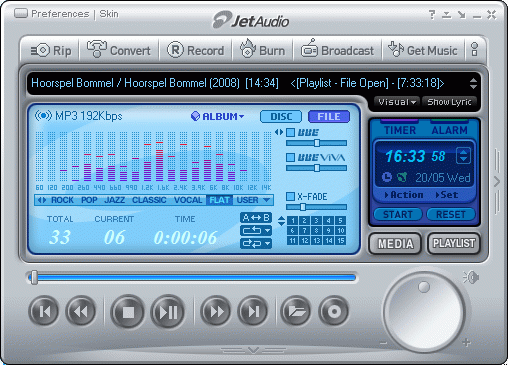508x365 pixels.
Task: Click the PLAYLIST button
Action: [453, 243]
